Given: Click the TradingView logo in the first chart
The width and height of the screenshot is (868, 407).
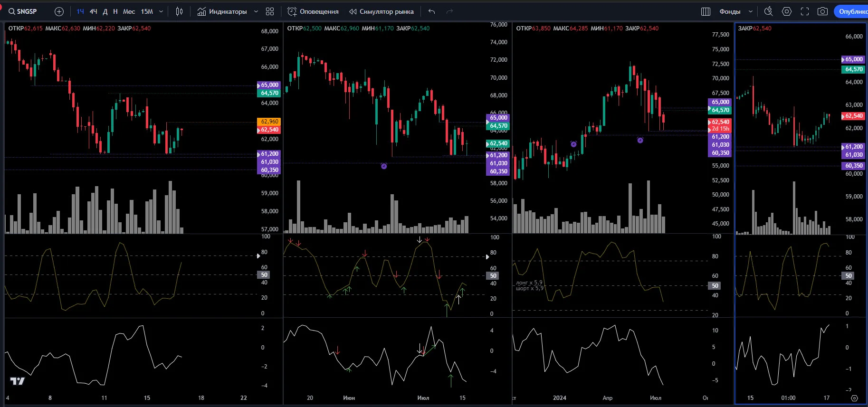Looking at the screenshot, I should click(x=18, y=381).
